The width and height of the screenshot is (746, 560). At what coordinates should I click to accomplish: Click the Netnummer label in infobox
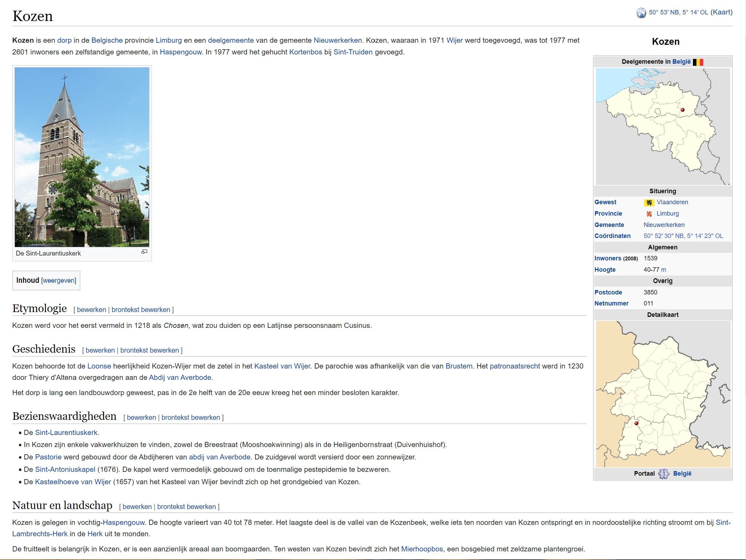[x=611, y=303]
